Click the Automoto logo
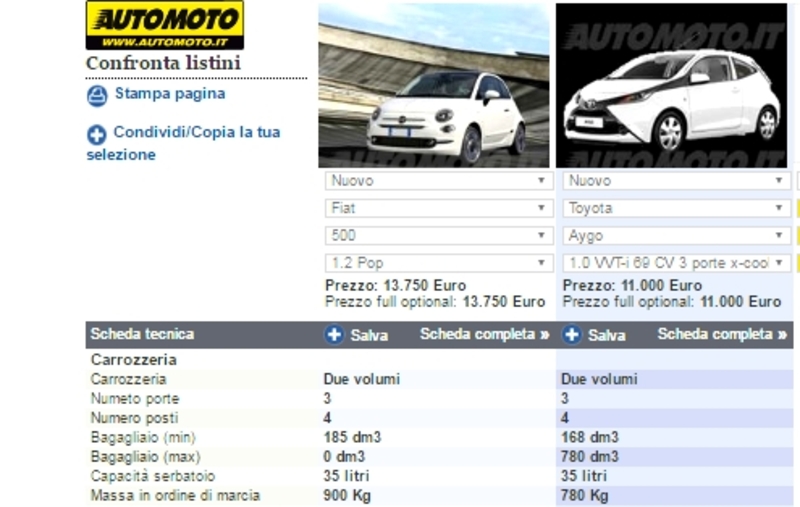 [165, 25]
